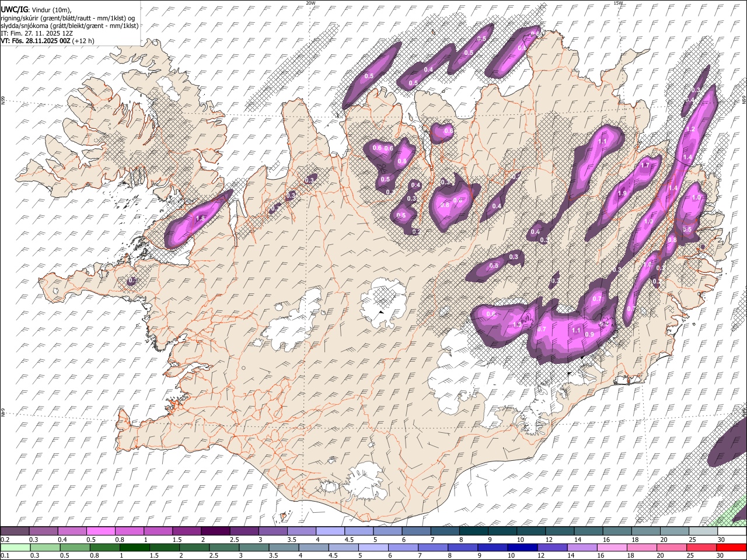
Task: Select the dark teal 8–9 snow swatch
Action: pyautogui.click(x=474, y=531)
